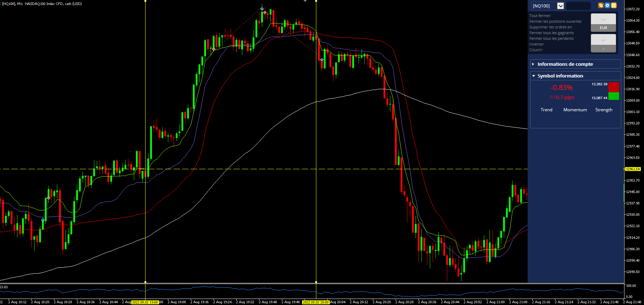644x305 pixels.
Task: Click the empty dark input field beside NQ100
Action: tap(578, 6)
